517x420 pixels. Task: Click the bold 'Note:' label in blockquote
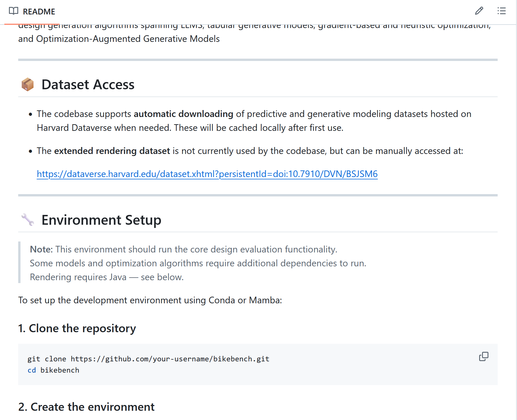41,249
